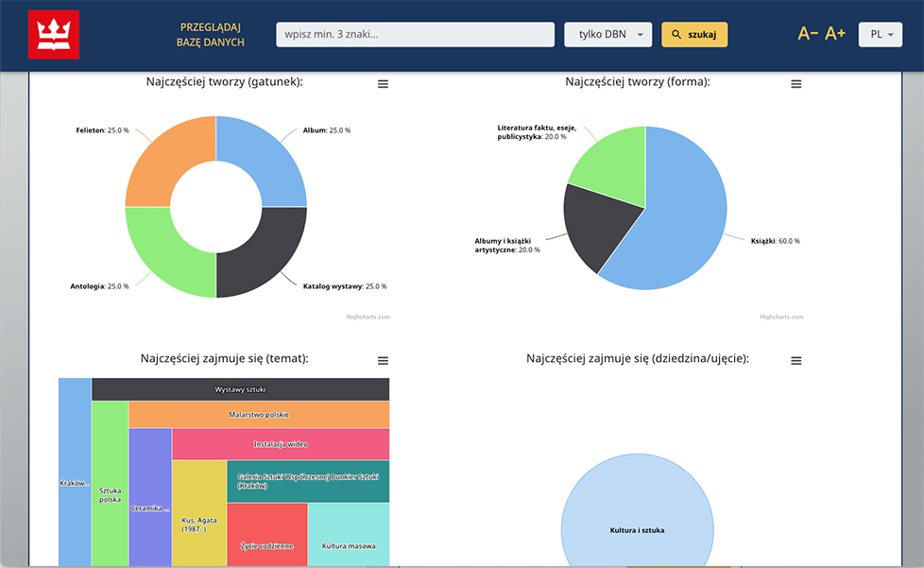Screen dimensions: 924x568
Task: Click the yellow 'szukaj' search button
Action: (694, 34)
